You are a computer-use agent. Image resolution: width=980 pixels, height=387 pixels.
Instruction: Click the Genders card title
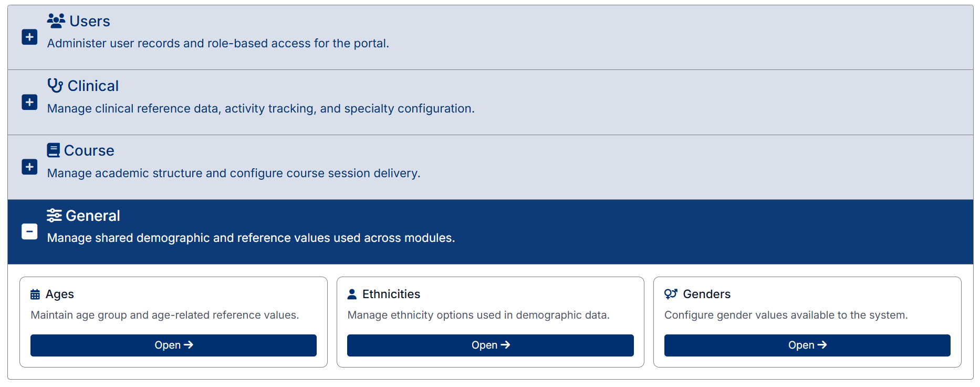(x=706, y=294)
